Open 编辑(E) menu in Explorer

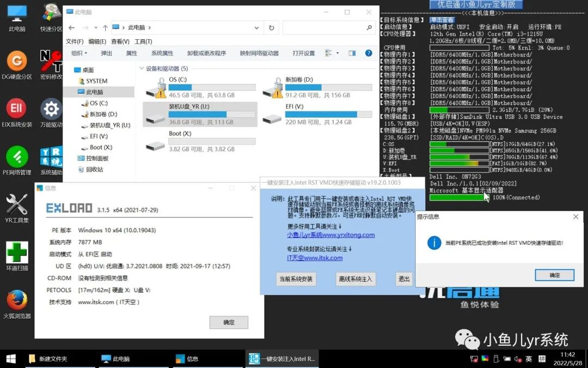(97, 41)
